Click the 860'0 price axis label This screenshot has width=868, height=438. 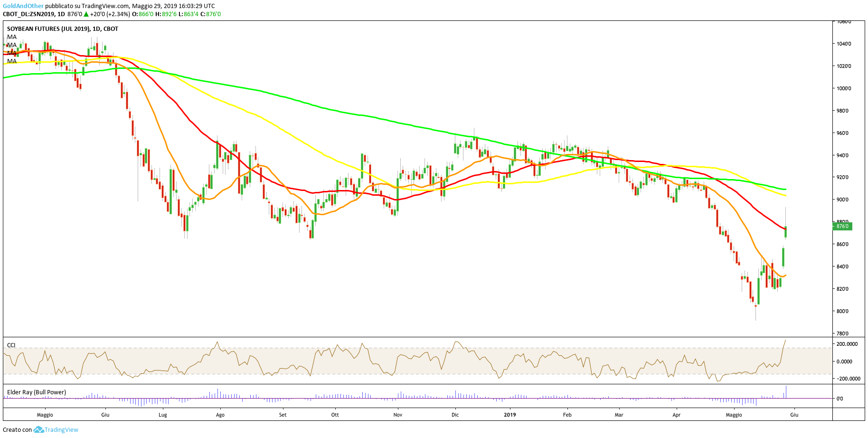843,245
